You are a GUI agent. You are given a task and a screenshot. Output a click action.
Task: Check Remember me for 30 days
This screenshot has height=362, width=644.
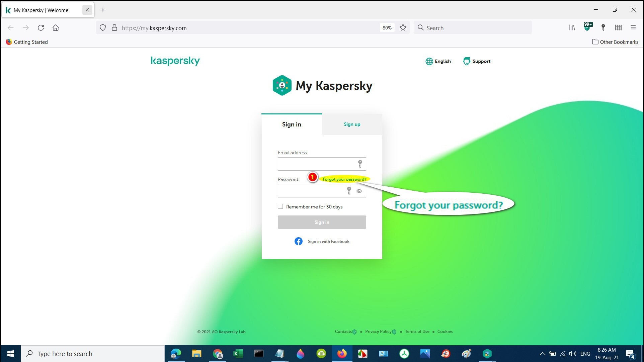coord(280,206)
